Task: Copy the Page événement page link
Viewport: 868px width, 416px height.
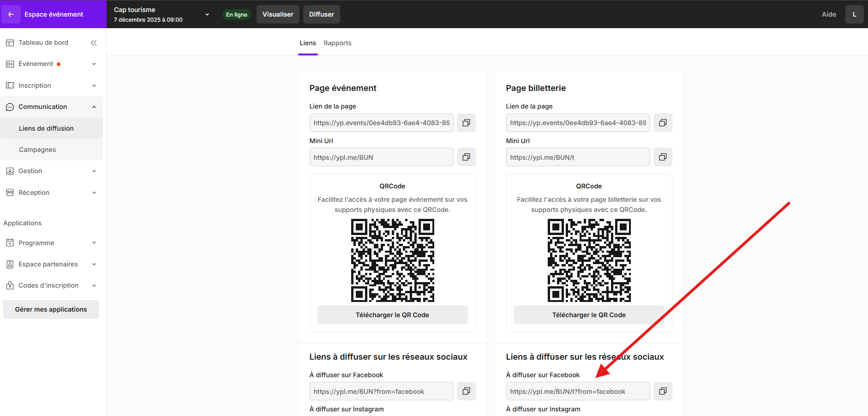Action: coord(467,123)
